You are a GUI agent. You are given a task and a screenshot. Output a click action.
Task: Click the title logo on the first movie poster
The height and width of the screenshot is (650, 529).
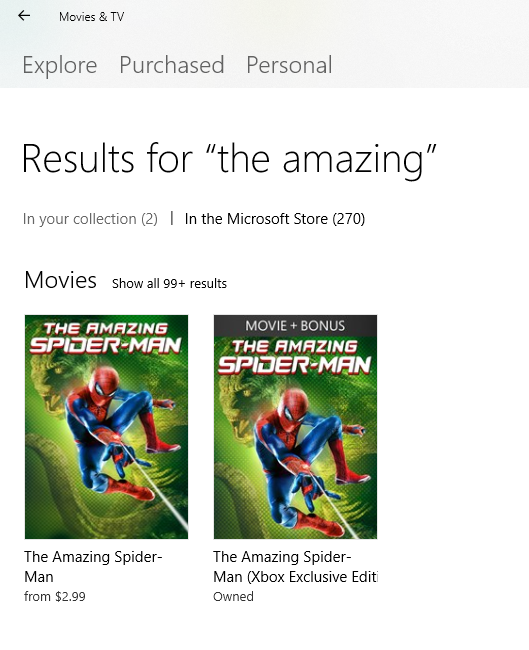coord(106,338)
